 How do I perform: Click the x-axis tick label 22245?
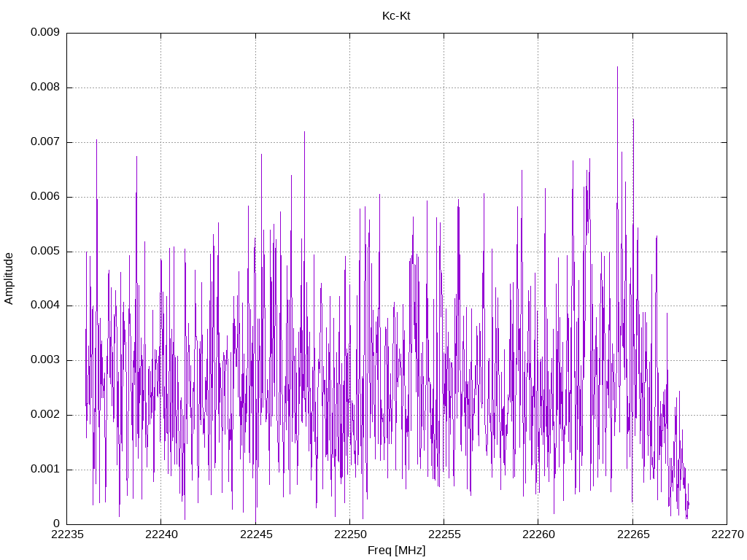coord(256,534)
